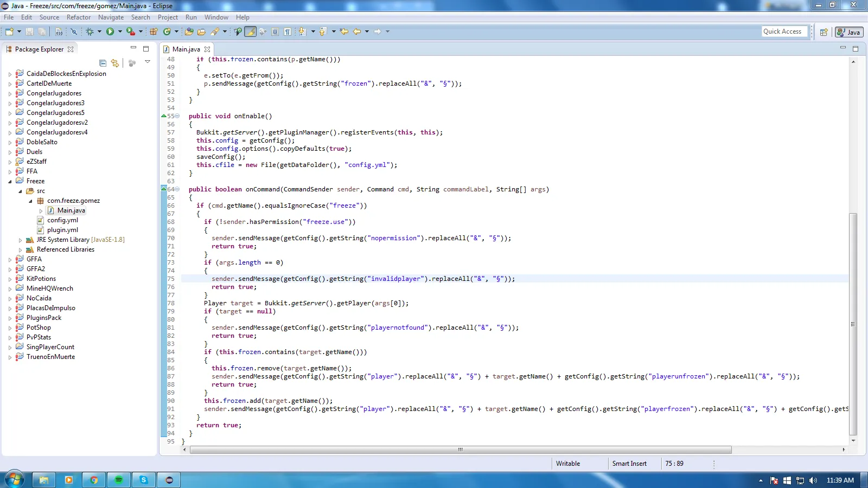Open the Back history dropdown arrow
The width and height of the screenshot is (868, 488).
[x=367, y=31]
